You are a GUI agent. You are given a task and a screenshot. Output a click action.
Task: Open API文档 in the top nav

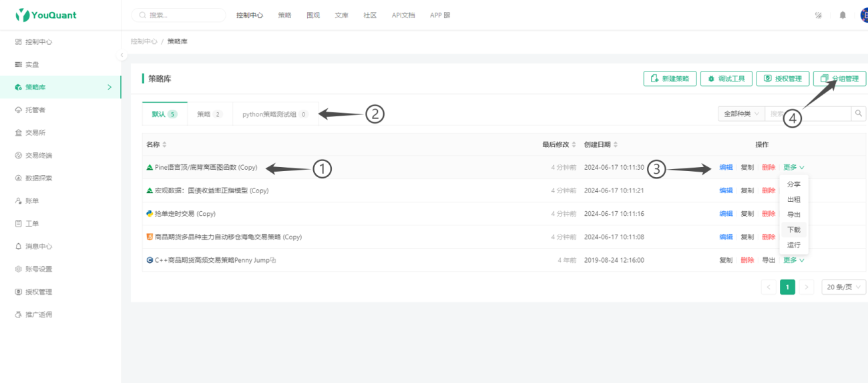coord(403,15)
